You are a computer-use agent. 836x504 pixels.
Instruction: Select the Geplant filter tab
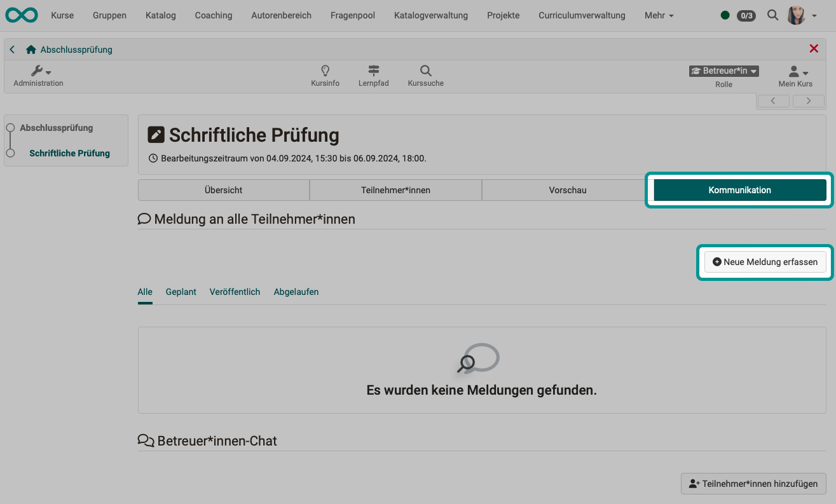coord(181,292)
